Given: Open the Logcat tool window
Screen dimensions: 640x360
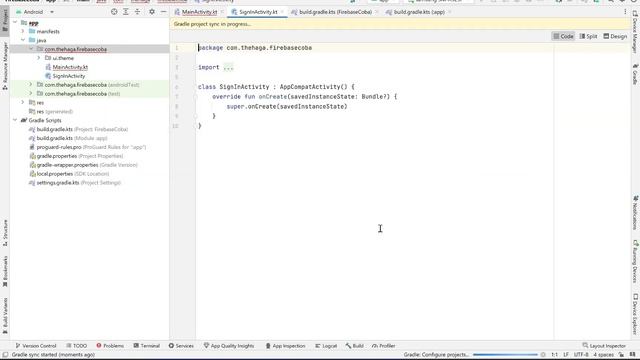Looking at the screenshot, I should 326,346.
